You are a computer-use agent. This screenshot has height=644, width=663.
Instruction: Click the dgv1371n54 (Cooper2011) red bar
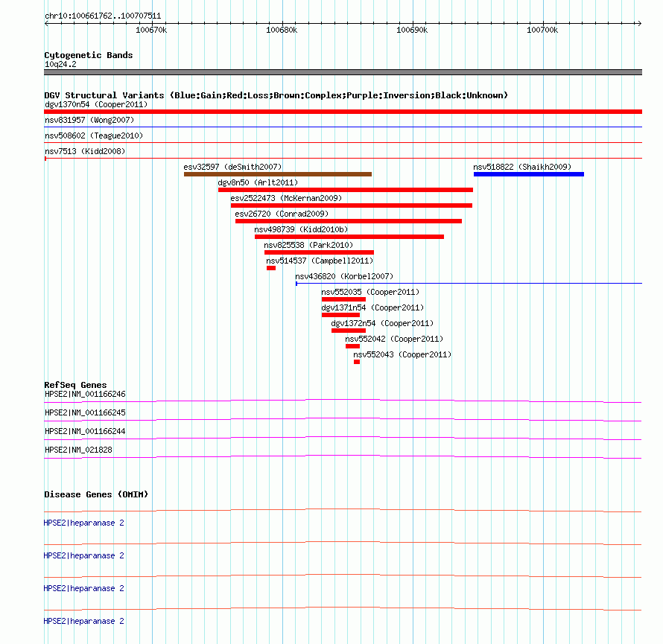click(x=340, y=315)
